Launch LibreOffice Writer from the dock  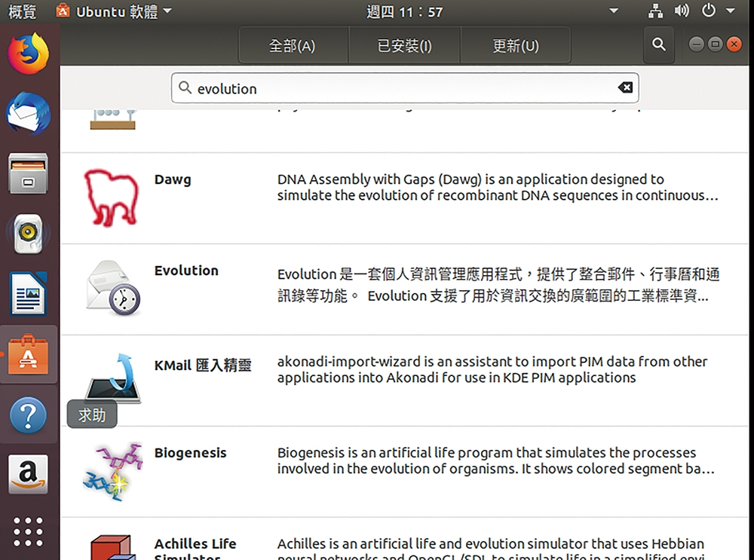[29, 294]
